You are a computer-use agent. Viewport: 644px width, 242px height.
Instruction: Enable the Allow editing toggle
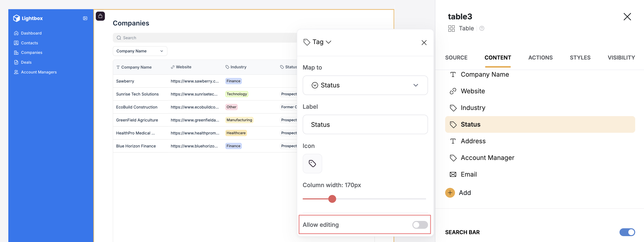(x=420, y=225)
